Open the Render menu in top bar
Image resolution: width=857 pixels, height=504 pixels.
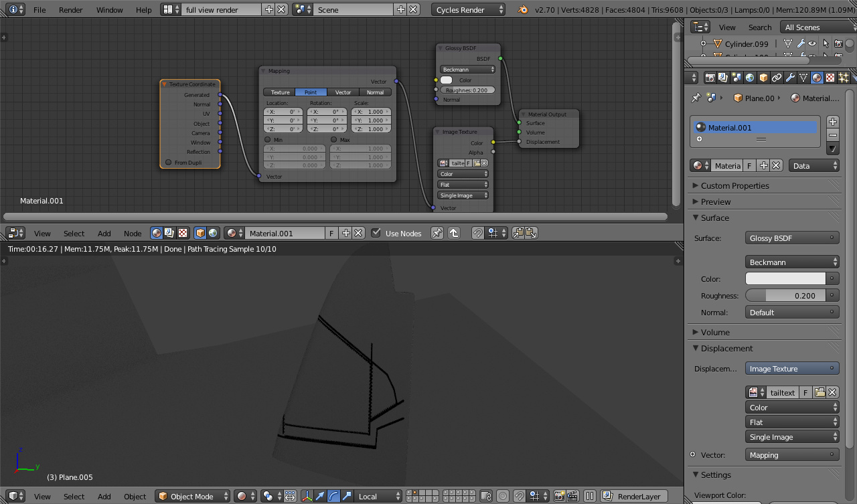tap(71, 9)
